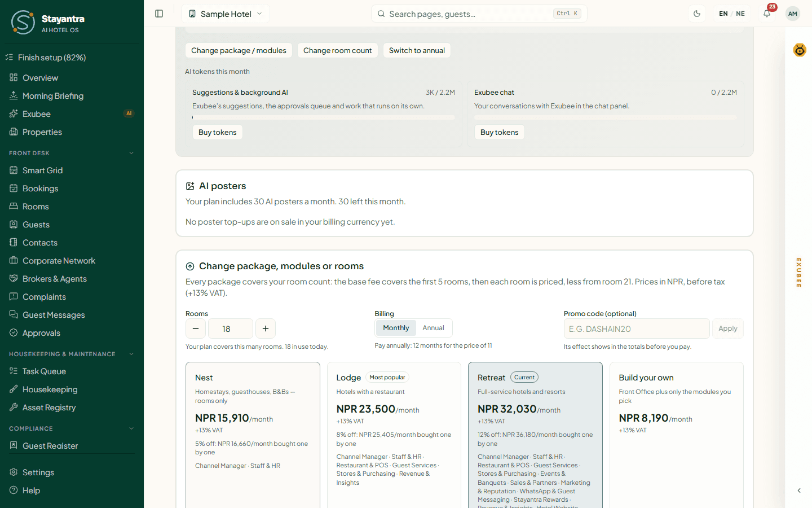Viewport: 812px width, 508px height.
Task: Click Change package / modules button
Action: (239, 50)
